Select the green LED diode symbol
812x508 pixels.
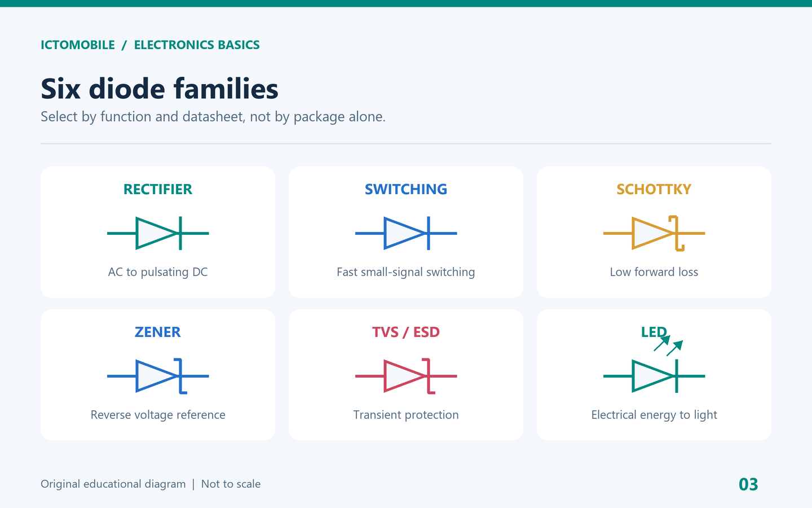tap(654, 376)
